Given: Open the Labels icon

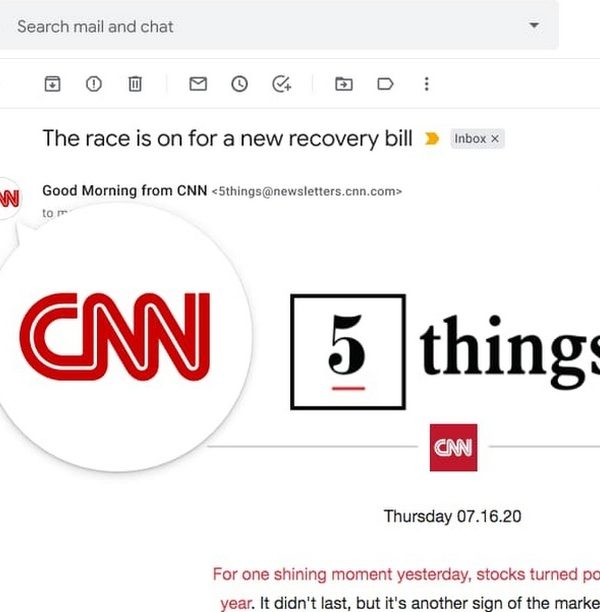Looking at the screenshot, I should [x=385, y=84].
